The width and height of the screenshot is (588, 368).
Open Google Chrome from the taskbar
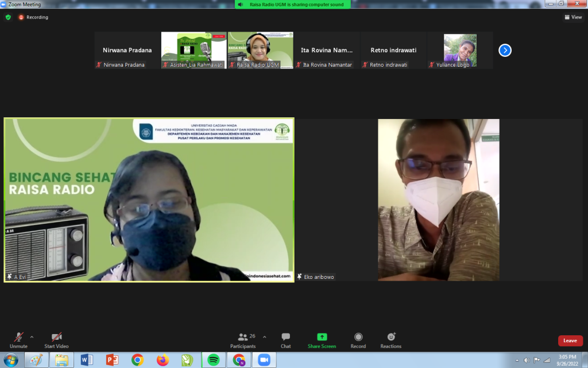pyautogui.click(x=137, y=360)
